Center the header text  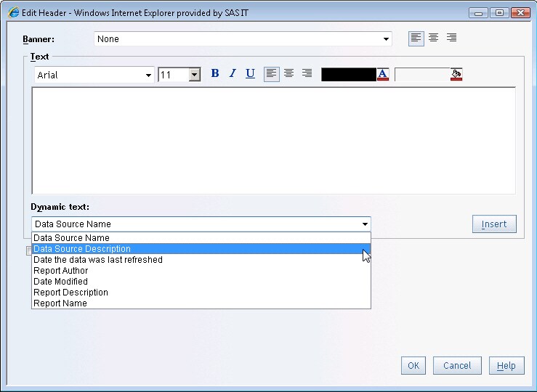289,73
